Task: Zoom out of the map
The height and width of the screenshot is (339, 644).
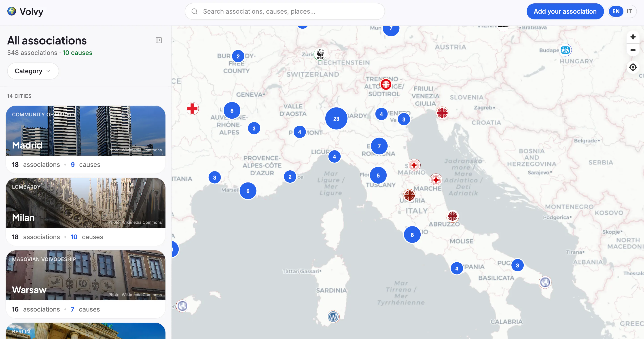Action: click(x=633, y=50)
